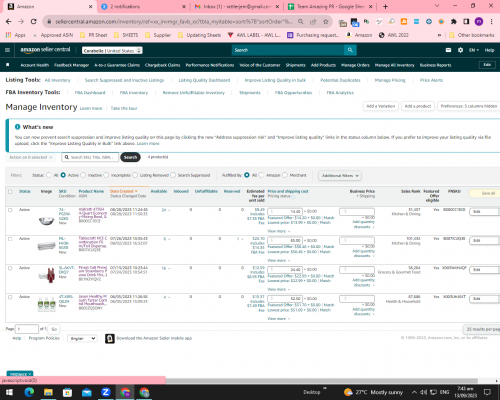Select Fulfilled by Amazon radio button
The width and height of the screenshot is (500, 400).
click(261, 175)
